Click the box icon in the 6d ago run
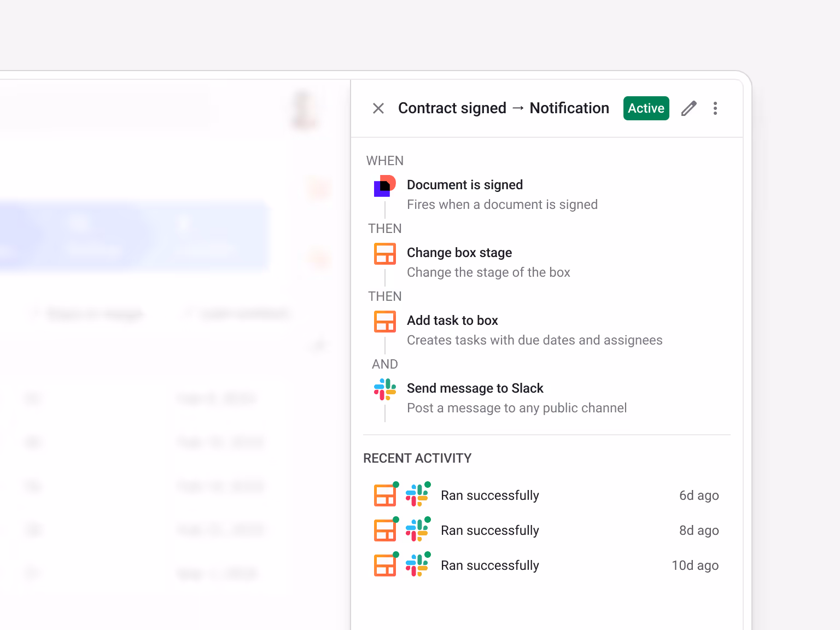Viewport: 840px width, 630px height. (385, 495)
